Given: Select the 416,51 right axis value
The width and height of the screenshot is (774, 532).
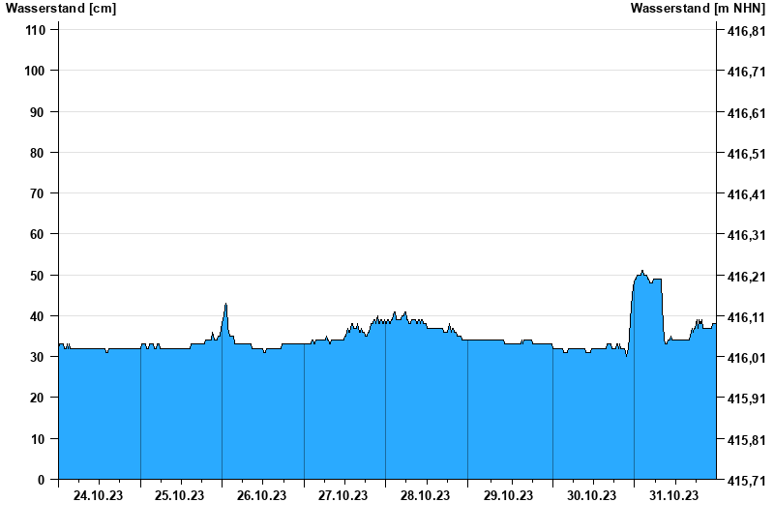Looking at the screenshot, I should point(747,154).
